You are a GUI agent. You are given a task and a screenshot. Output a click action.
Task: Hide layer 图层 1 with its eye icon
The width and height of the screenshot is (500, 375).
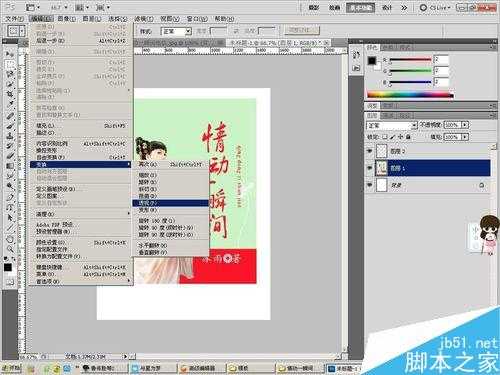pyautogui.click(x=369, y=168)
